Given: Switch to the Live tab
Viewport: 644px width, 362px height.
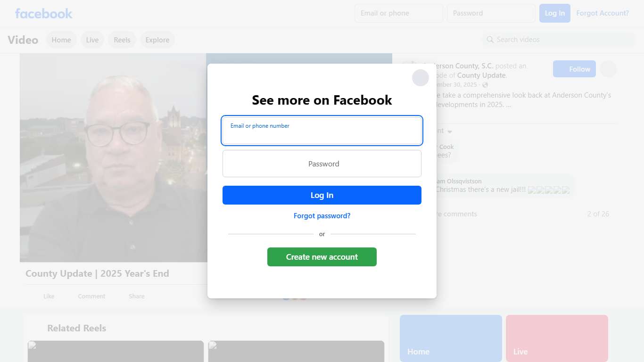Looking at the screenshot, I should (92, 40).
